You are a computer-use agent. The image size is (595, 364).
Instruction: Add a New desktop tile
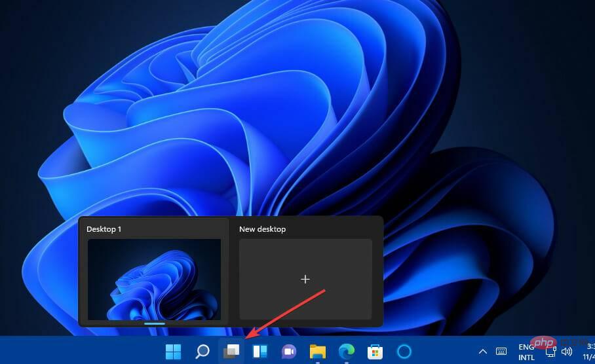click(x=305, y=280)
